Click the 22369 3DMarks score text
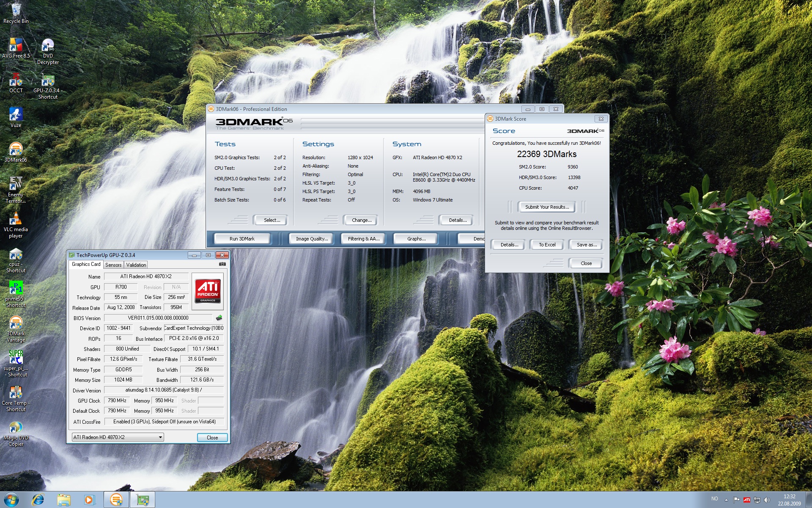Screen dimensions: 812x508 click(x=547, y=154)
